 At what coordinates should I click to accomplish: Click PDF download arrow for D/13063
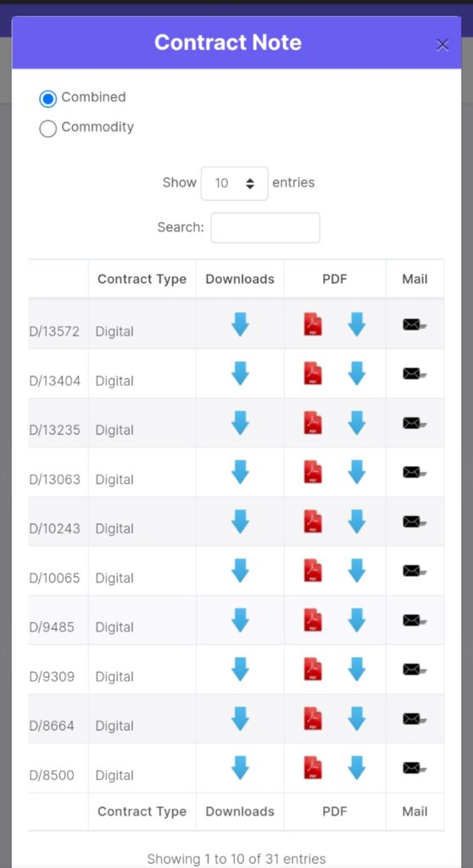[357, 472]
